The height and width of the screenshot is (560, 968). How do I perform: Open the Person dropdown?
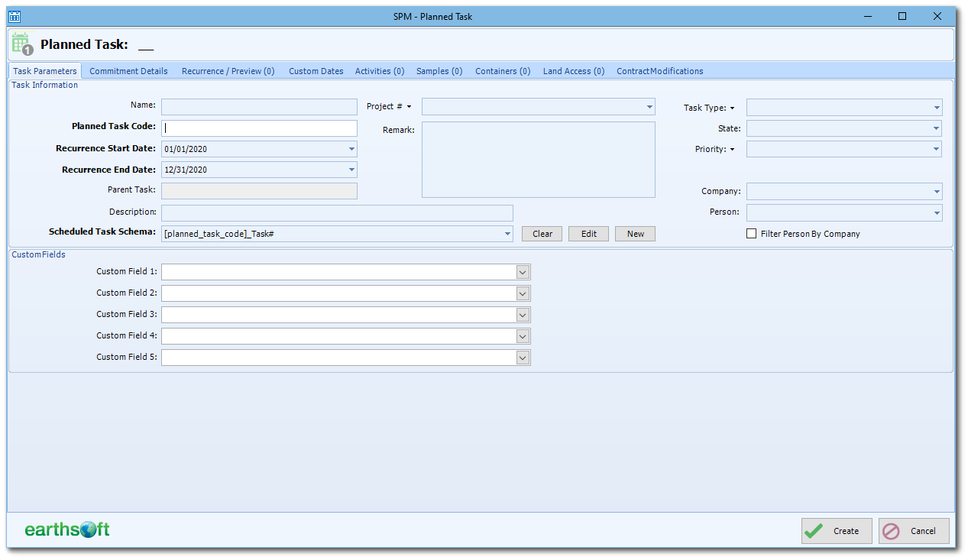[x=936, y=212]
